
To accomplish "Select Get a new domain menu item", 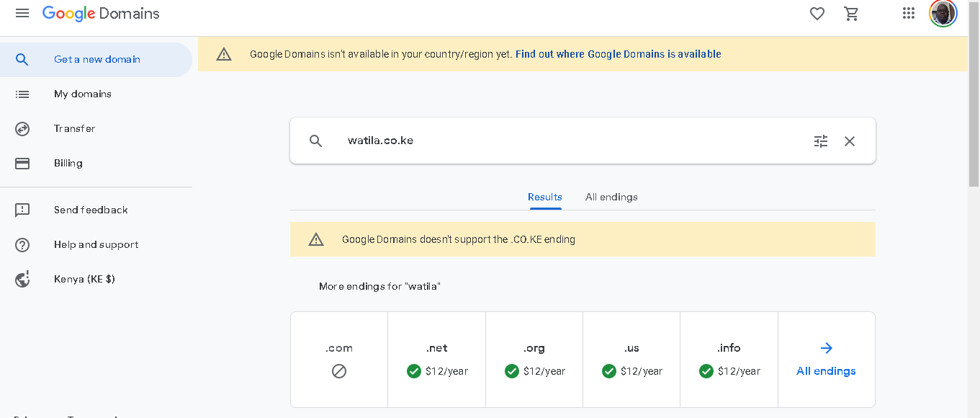I will click(x=96, y=60).
